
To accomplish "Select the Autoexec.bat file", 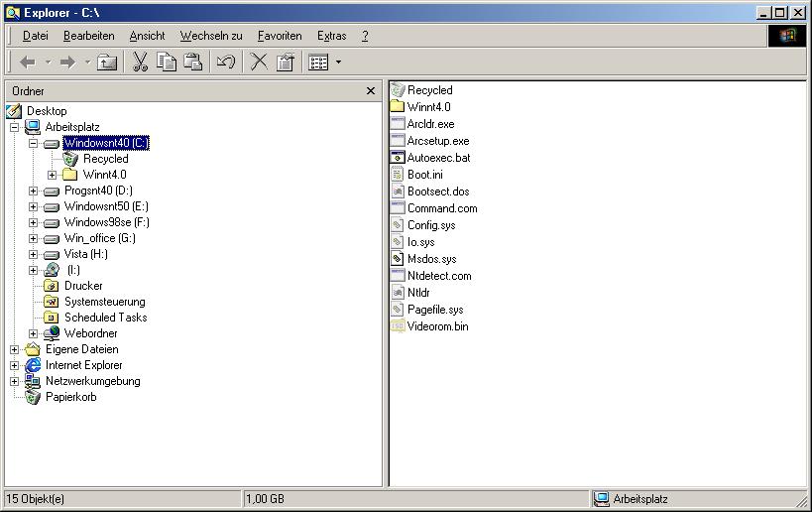I will [438, 158].
